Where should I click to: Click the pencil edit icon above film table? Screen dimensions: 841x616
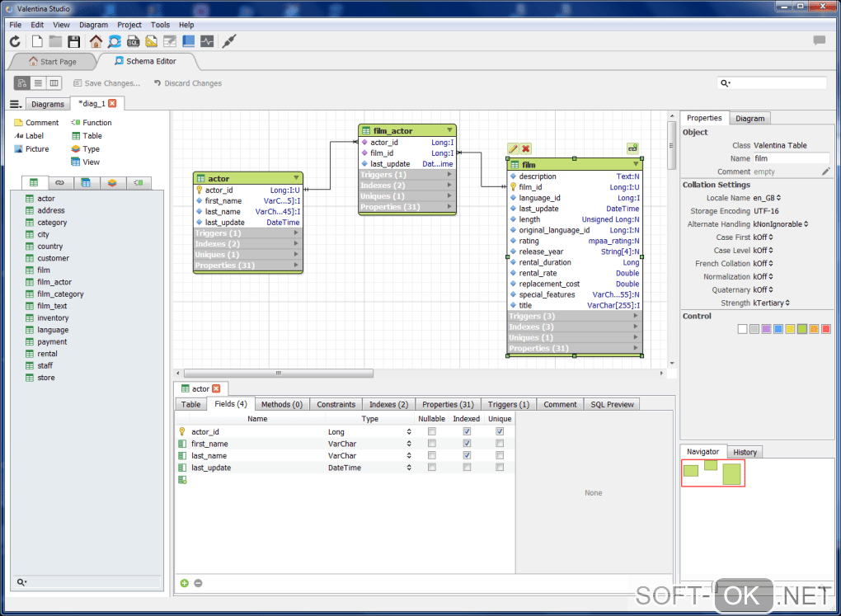[513, 148]
